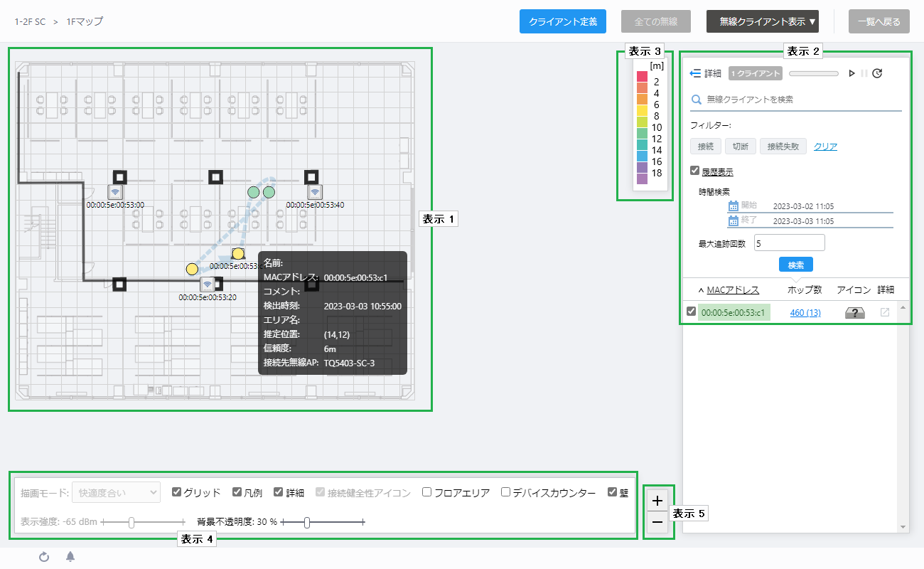Select the access point icon 00:00:5e:00:53:40

(x=315, y=192)
